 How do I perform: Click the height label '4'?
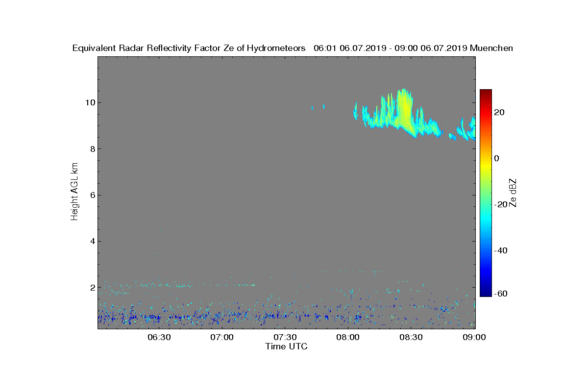pyautogui.click(x=92, y=241)
